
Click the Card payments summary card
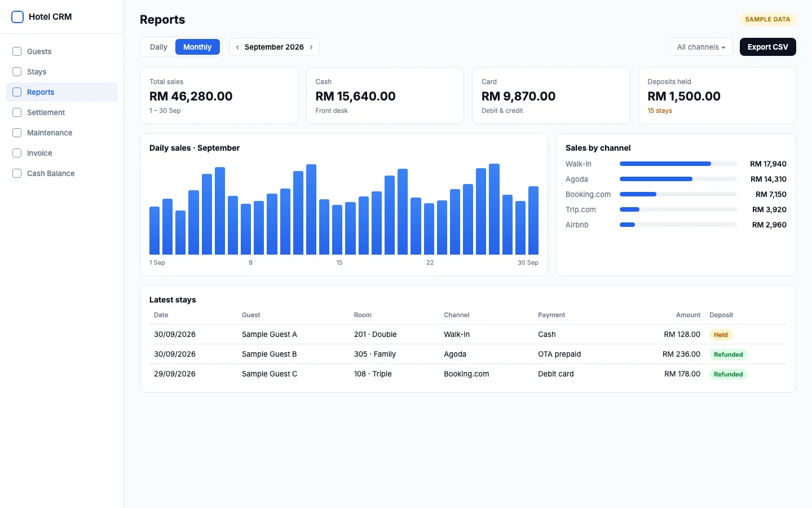[551, 96]
